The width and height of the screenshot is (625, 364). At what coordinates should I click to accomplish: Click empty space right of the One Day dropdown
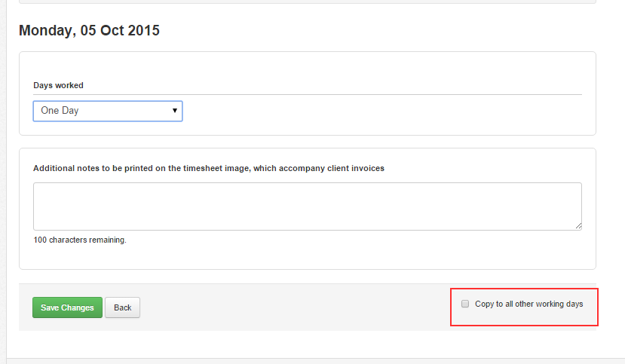(x=383, y=111)
